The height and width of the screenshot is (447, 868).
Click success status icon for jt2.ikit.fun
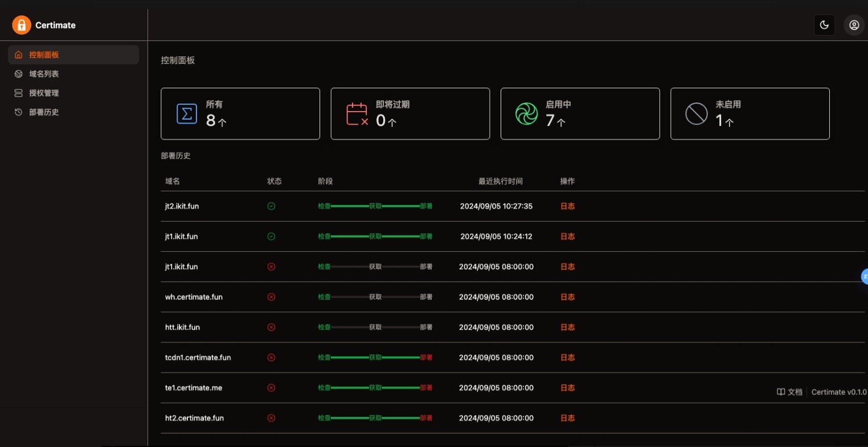click(271, 206)
